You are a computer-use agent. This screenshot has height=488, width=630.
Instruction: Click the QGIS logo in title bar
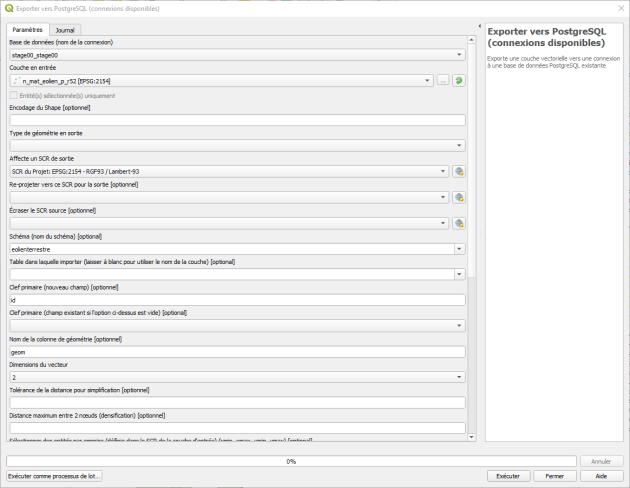pos(9,8)
